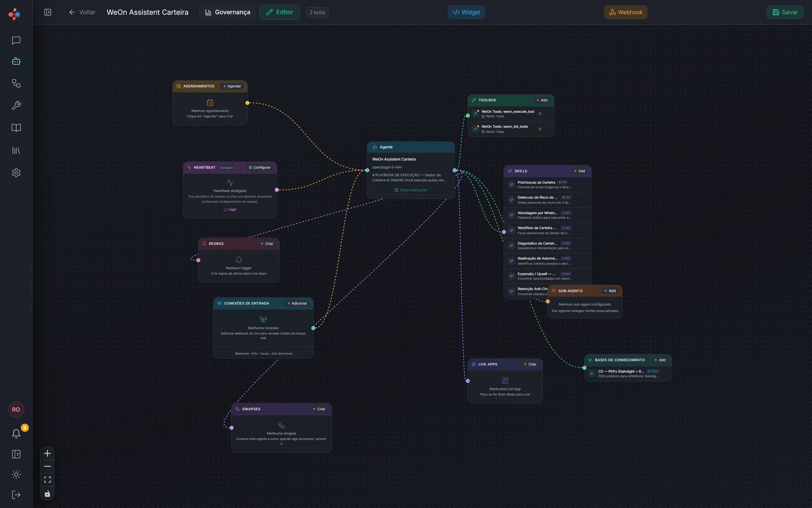
Task: Select the CS — PDFs (Gainsight) knowledge base
Action: click(628, 373)
